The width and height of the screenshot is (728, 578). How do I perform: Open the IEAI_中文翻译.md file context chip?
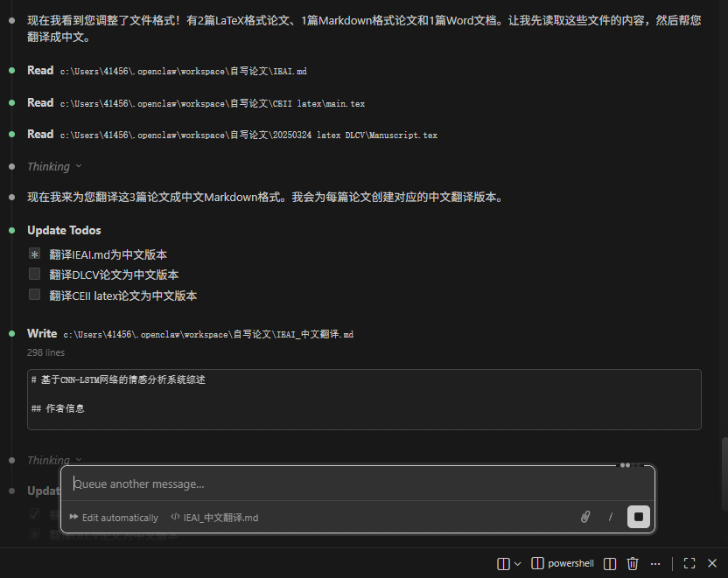(x=214, y=518)
